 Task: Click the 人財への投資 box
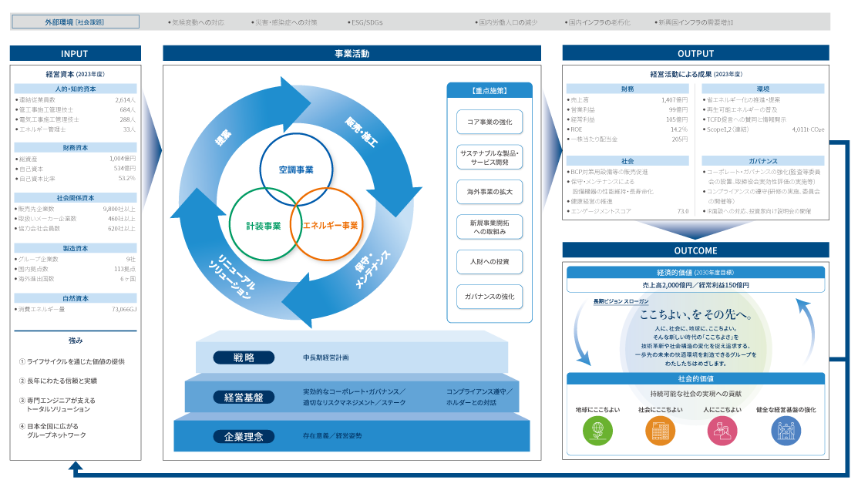pos(490,262)
